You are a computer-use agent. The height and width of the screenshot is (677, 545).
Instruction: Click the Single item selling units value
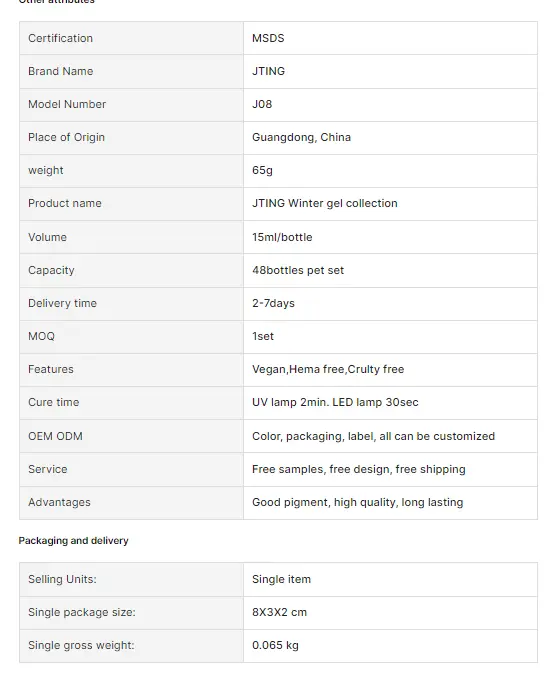click(281, 579)
